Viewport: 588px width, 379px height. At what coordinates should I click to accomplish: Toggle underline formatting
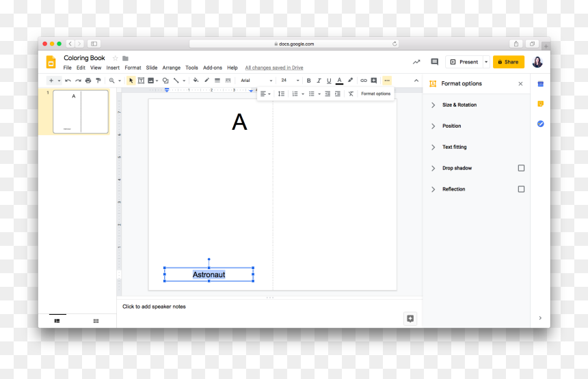click(x=329, y=81)
